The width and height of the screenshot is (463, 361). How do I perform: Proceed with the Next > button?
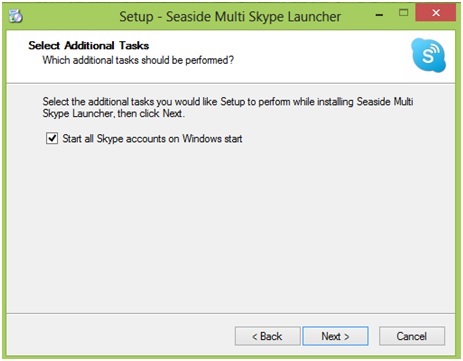point(335,336)
